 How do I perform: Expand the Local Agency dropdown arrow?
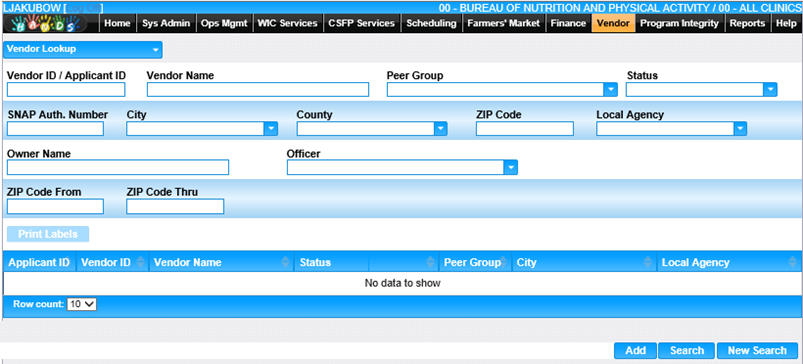coord(739,129)
